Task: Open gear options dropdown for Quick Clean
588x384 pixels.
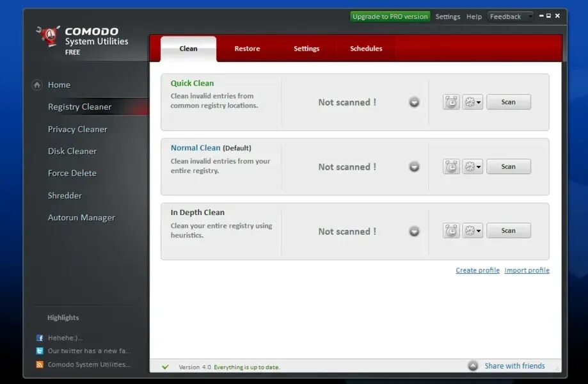Action: [472, 102]
